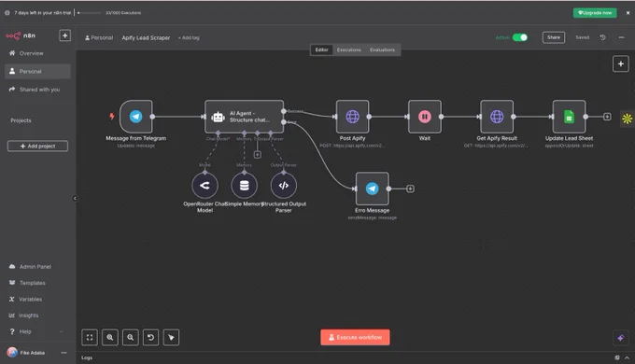The height and width of the screenshot is (364, 635).
Task: Click the executions usage progress bar
Action: [89, 13]
